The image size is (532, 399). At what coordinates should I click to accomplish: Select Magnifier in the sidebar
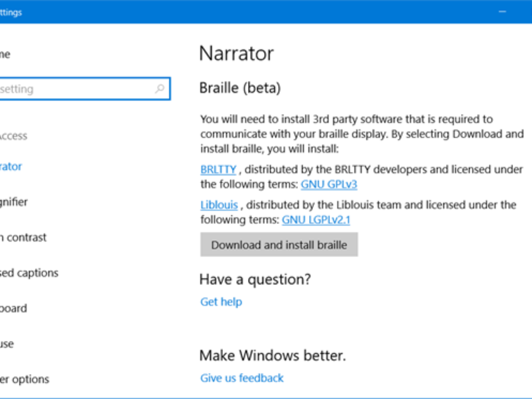pyautogui.click(x=14, y=202)
